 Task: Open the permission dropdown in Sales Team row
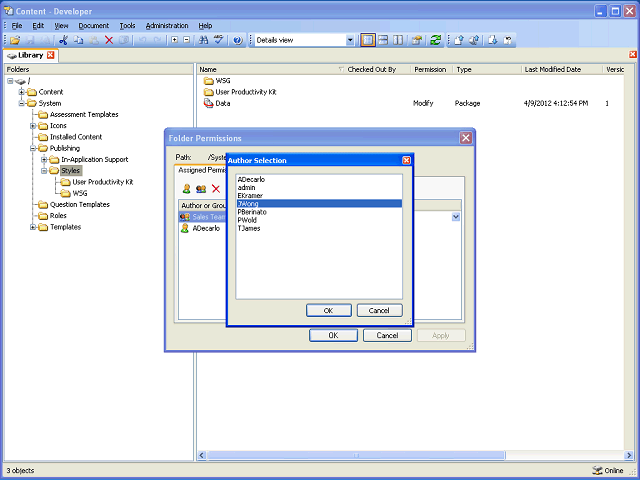(x=456, y=217)
